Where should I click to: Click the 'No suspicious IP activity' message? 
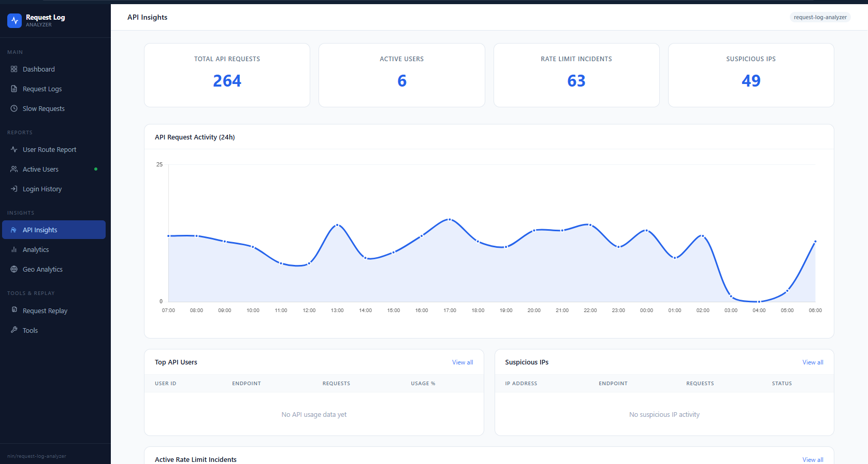click(664, 415)
